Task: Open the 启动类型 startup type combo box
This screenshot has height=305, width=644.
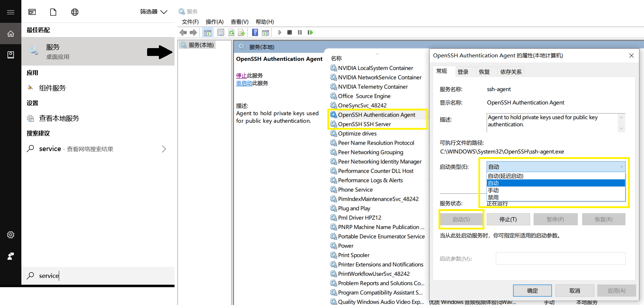Action: [556, 167]
